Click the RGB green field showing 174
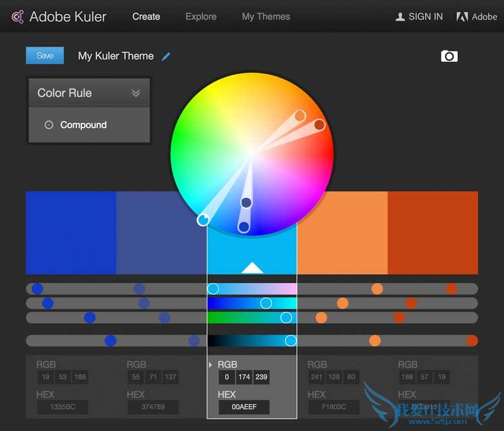This screenshot has height=431, width=504. pyautogui.click(x=244, y=377)
